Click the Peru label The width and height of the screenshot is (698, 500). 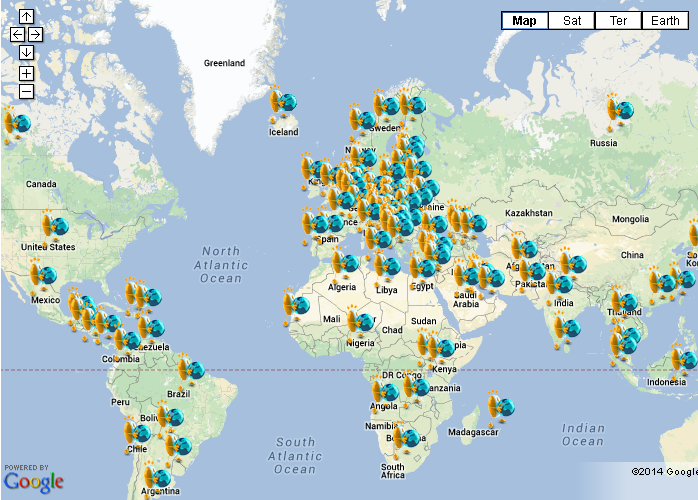pyautogui.click(x=120, y=402)
